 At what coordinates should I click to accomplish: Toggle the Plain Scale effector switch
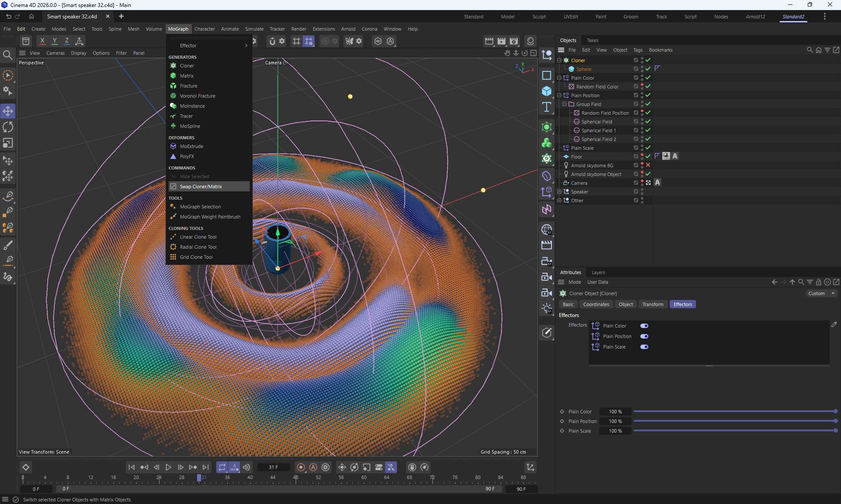(644, 347)
